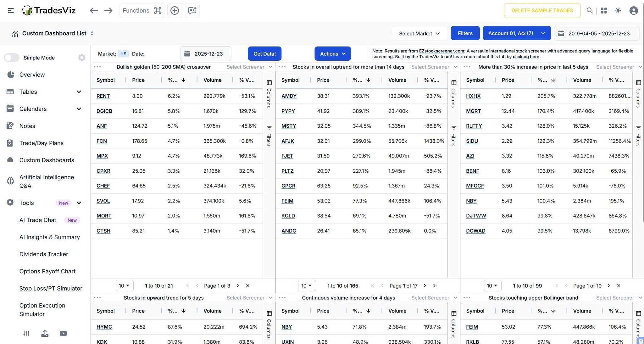
Task: Open the EZstockscreener.com link
Action: coord(441,51)
